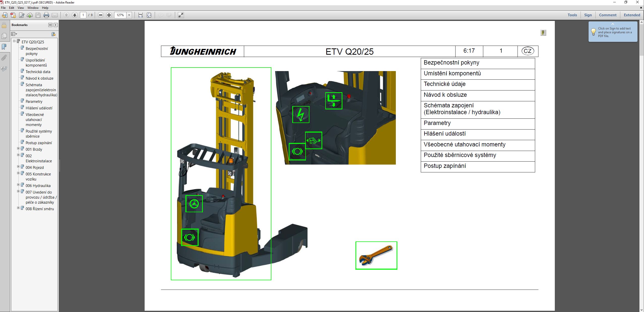Select the Bookmarks panel icon in sidebar

[4, 46]
